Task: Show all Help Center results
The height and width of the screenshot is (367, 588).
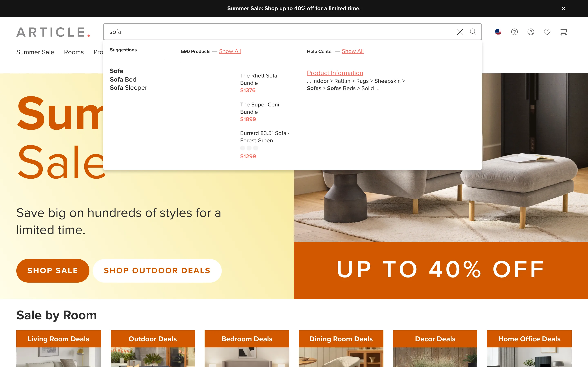Action: tap(353, 51)
